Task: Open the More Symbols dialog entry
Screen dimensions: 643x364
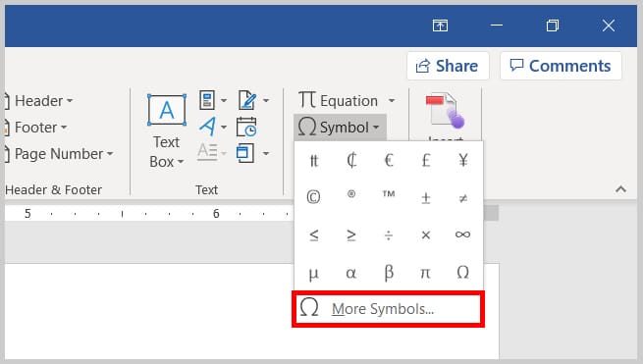Action: point(388,309)
